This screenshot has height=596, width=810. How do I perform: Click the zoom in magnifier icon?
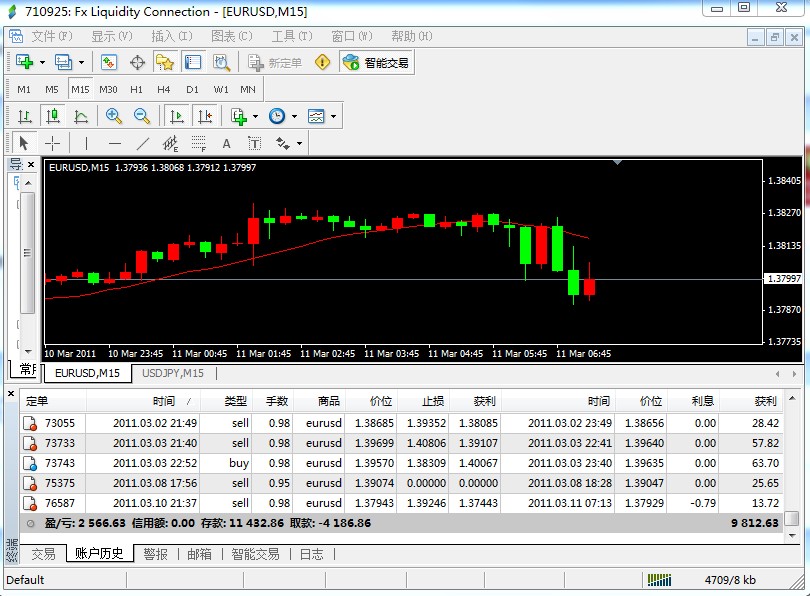(x=113, y=116)
